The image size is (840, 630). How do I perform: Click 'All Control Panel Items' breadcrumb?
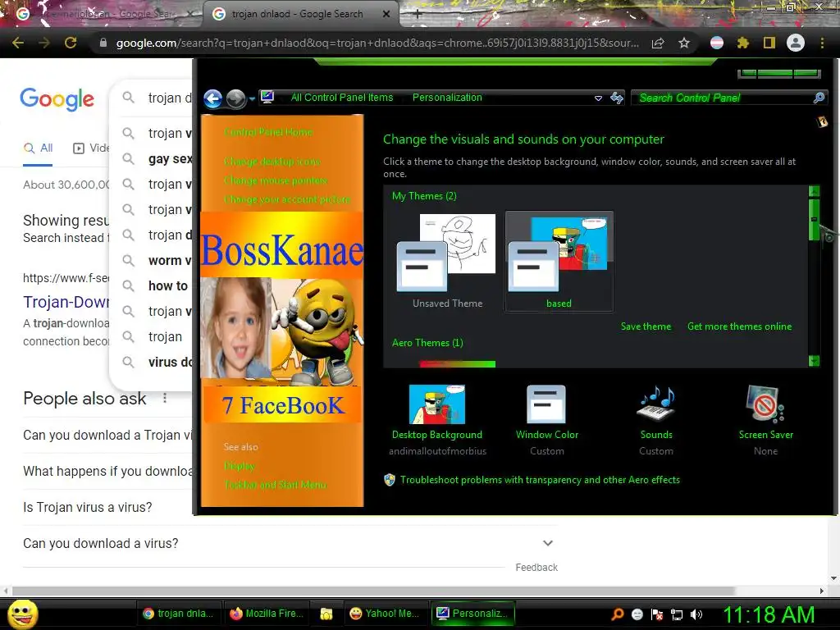coord(342,98)
